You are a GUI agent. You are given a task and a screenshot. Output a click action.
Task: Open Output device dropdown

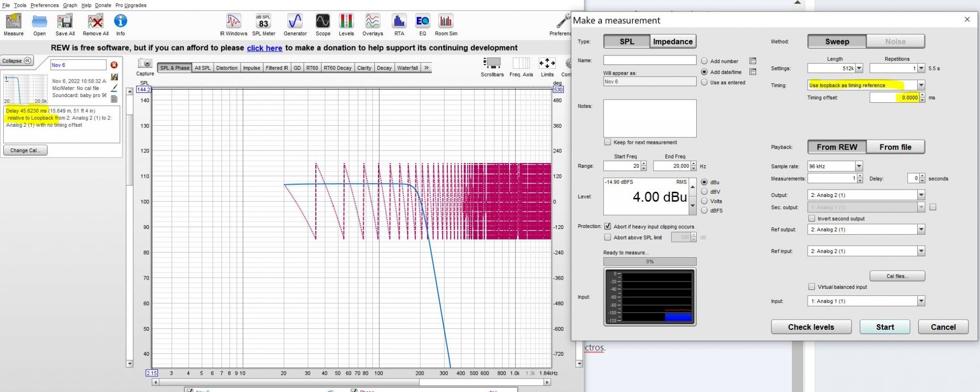coord(921,195)
